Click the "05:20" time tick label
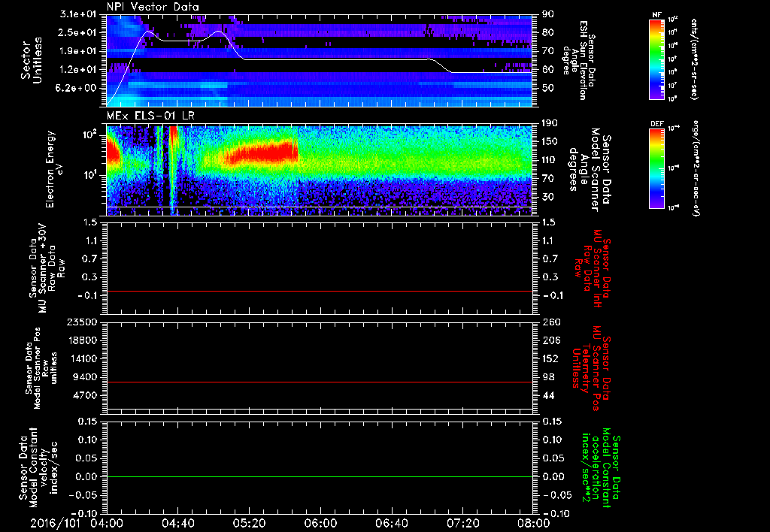The width and height of the screenshot is (770, 532). tap(249, 523)
